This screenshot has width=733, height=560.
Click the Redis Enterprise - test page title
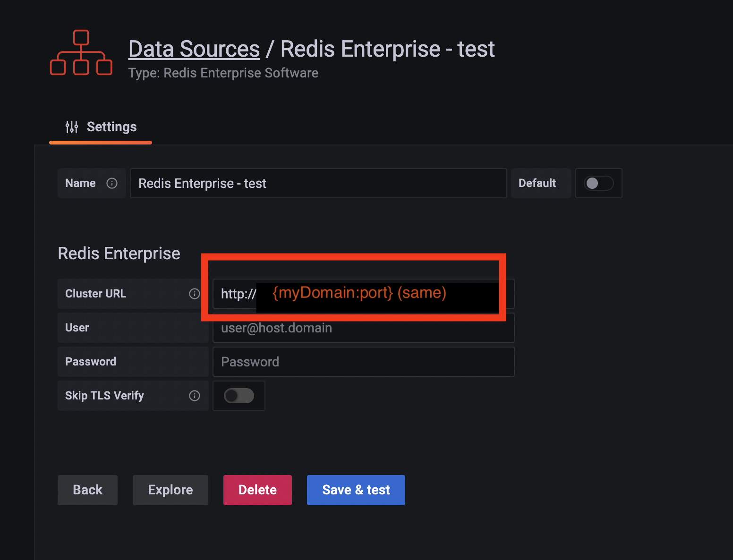(x=387, y=48)
